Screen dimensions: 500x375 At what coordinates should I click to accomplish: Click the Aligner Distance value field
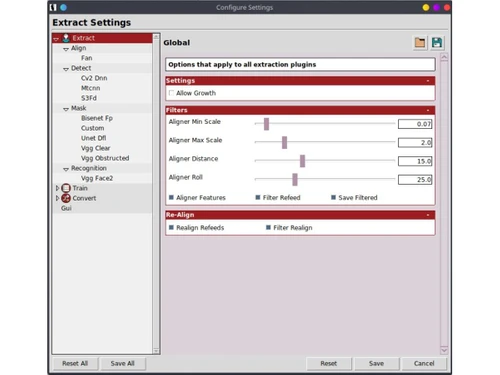[415, 161]
